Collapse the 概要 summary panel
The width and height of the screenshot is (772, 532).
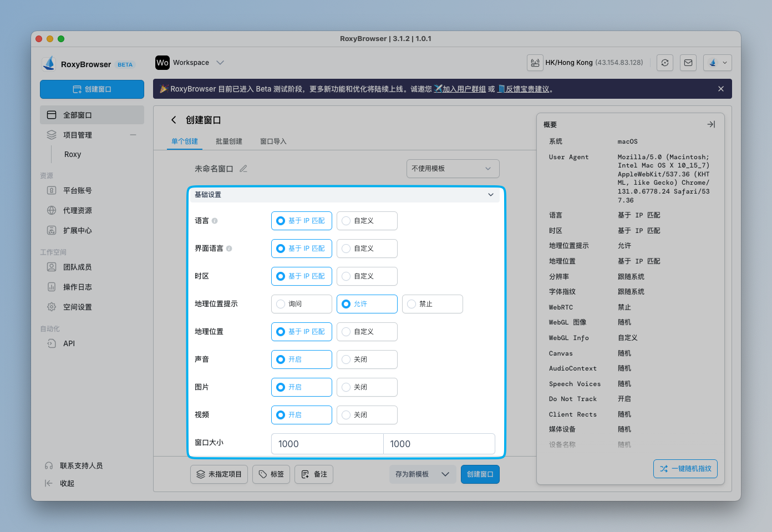coord(711,124)
